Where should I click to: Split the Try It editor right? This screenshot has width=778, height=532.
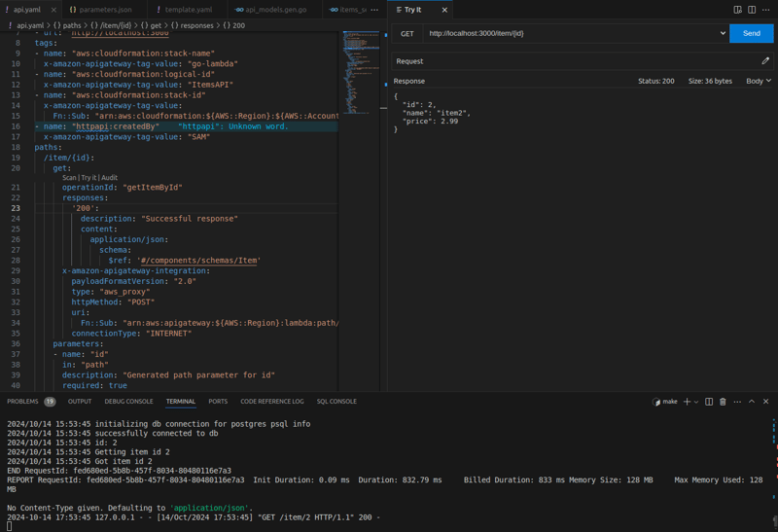(752, 10)
